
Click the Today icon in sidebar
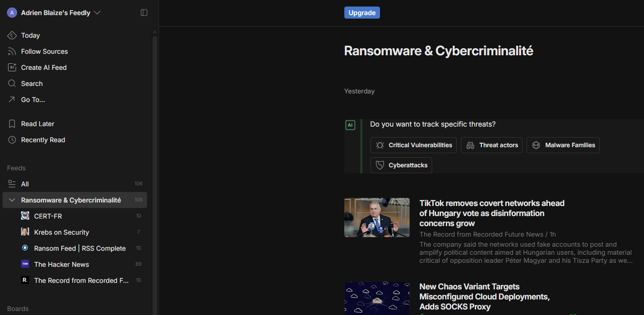click(x=12, y=35)
